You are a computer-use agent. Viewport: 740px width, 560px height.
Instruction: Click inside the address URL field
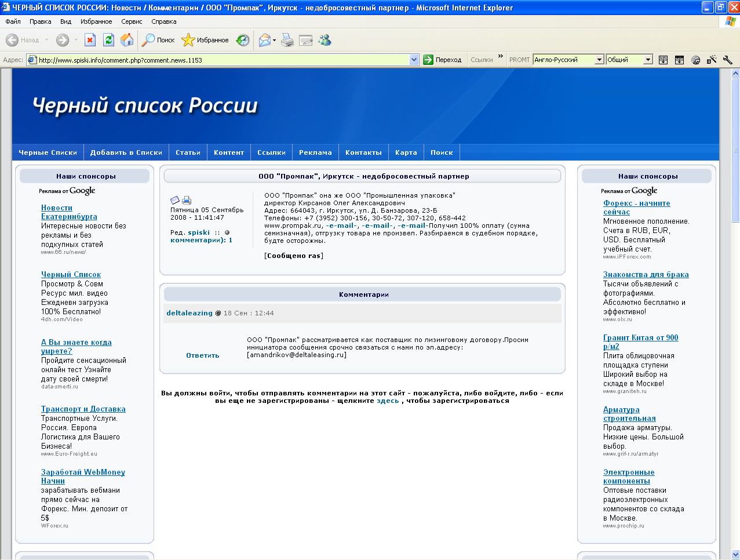click(x=220, y=60)
